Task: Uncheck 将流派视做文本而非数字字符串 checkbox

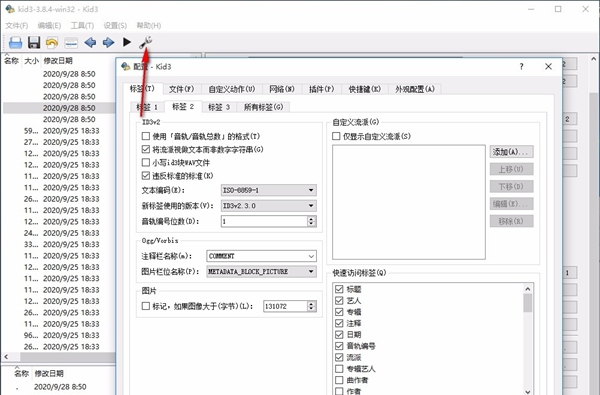Action: pos(146,149)
